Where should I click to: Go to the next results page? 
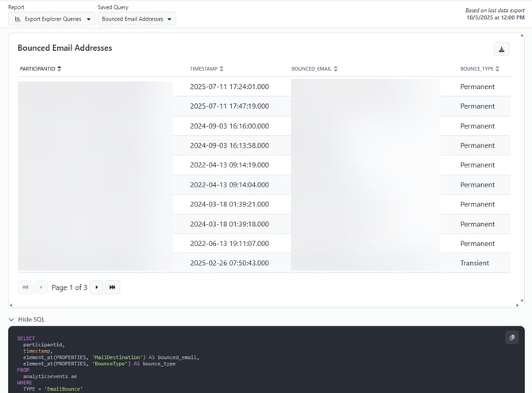tap(97, 287)
